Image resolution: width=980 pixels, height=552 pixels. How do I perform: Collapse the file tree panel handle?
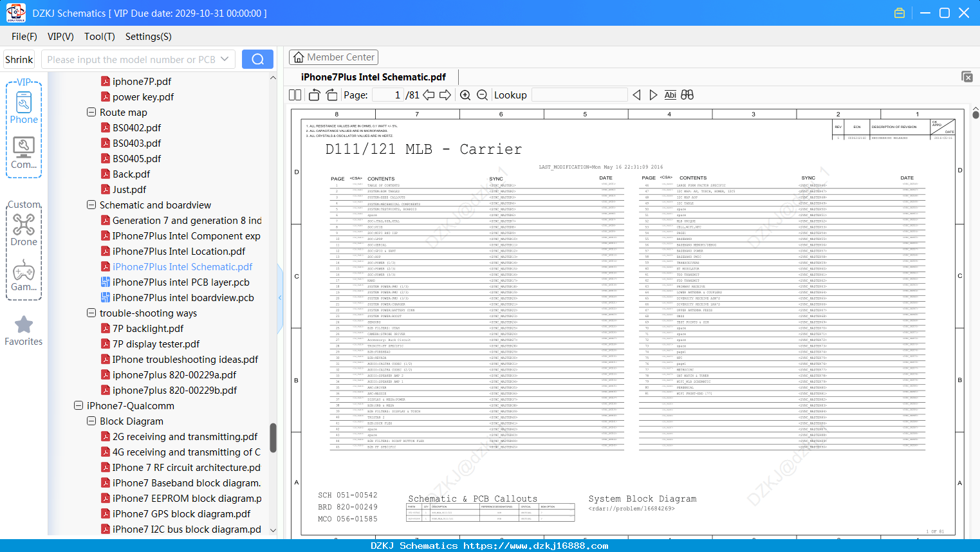[280, 298]
